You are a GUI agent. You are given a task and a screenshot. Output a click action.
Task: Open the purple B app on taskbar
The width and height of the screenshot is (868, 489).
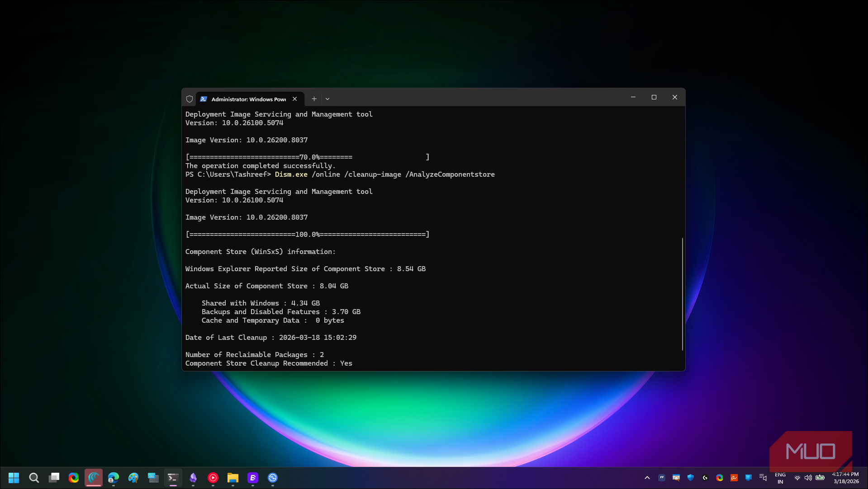253,478
